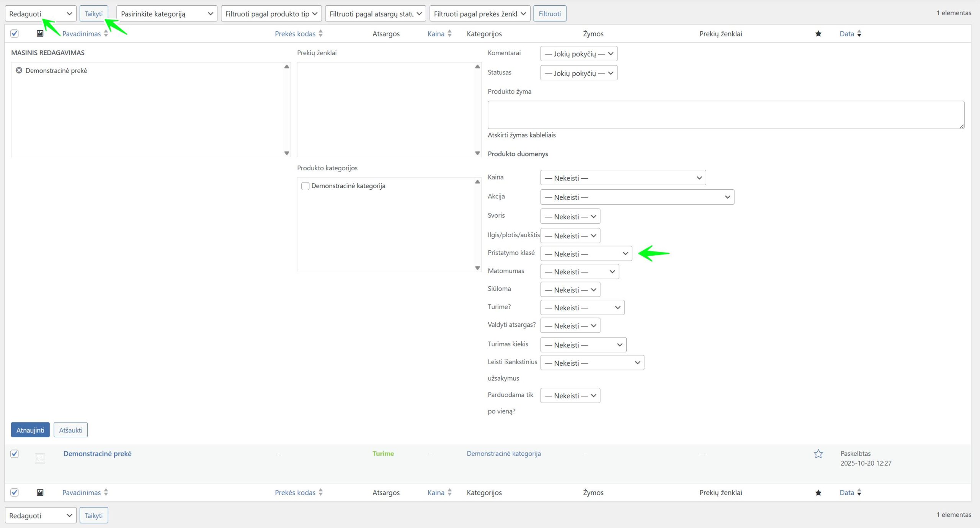The height and width of the screenshot is (528, 980).
Task: Sort by Kaina column in top header
Action: click(x=436, y=34)
